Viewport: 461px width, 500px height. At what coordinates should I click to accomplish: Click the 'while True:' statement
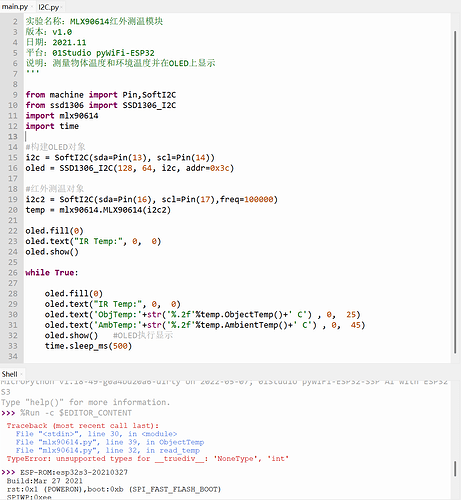click(x=52, y=273)
